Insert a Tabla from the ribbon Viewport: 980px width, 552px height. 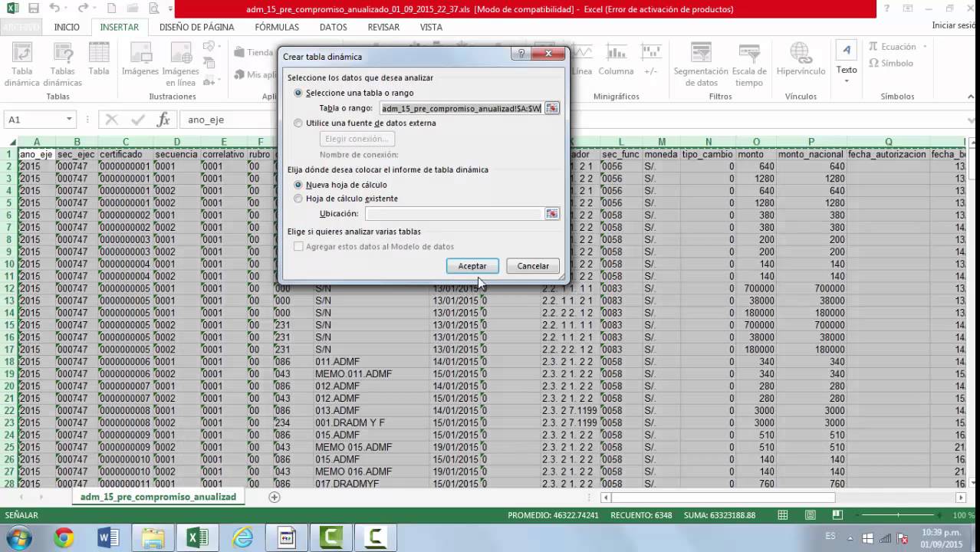pos(98,59)
